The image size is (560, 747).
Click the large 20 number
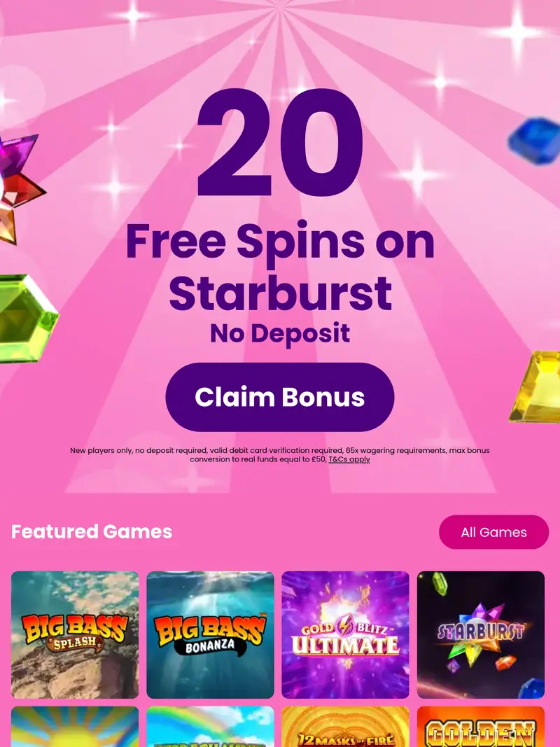[280, 143]
